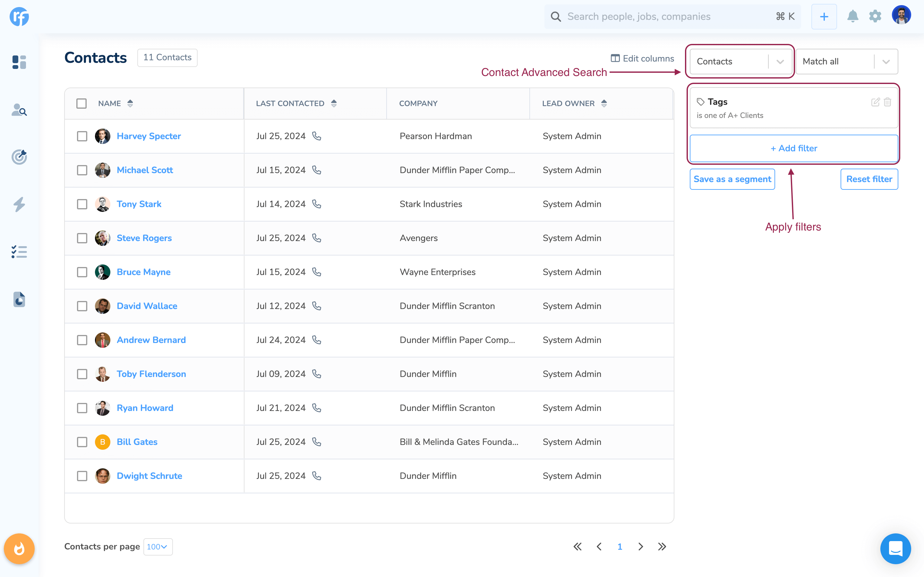Open the dashboard icon in sidebar

coord(19,62)
